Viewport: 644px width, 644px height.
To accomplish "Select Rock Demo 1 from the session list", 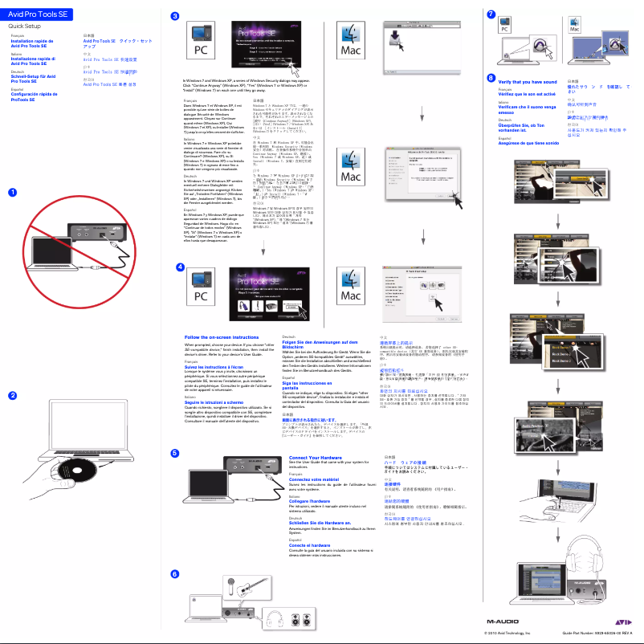I will click(561, 347).
